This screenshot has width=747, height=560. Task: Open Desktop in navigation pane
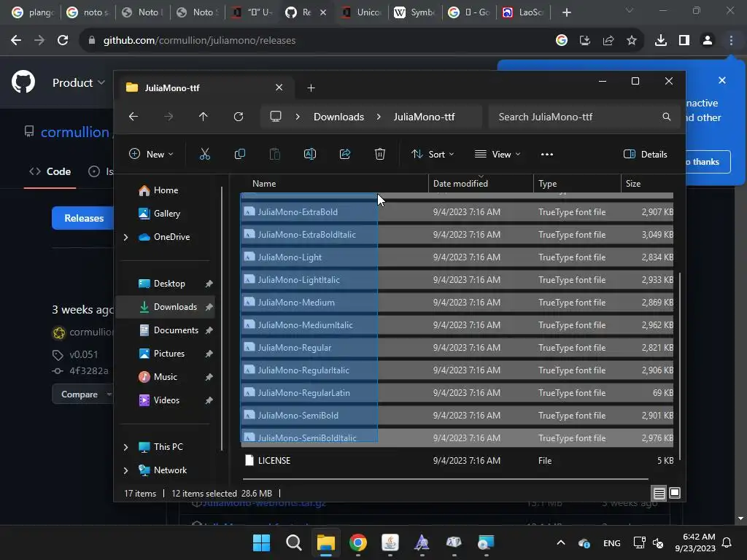(166, 284)
